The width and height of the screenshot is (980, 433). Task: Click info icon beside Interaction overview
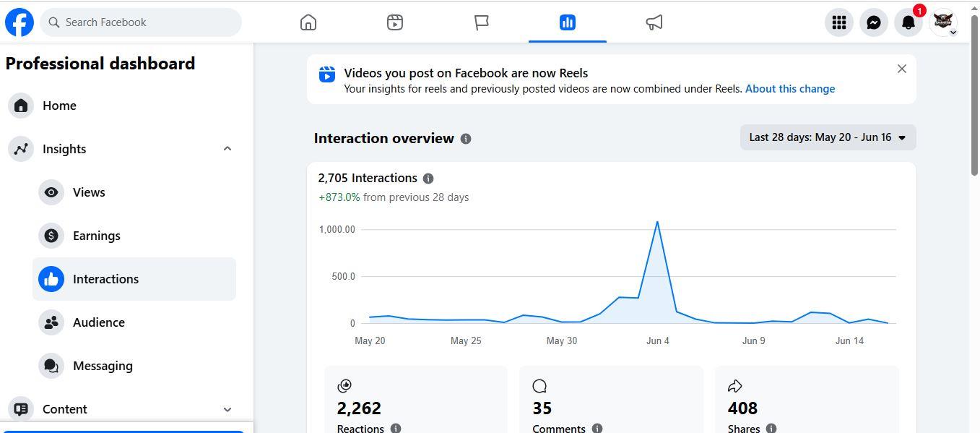tap(466, 139)
